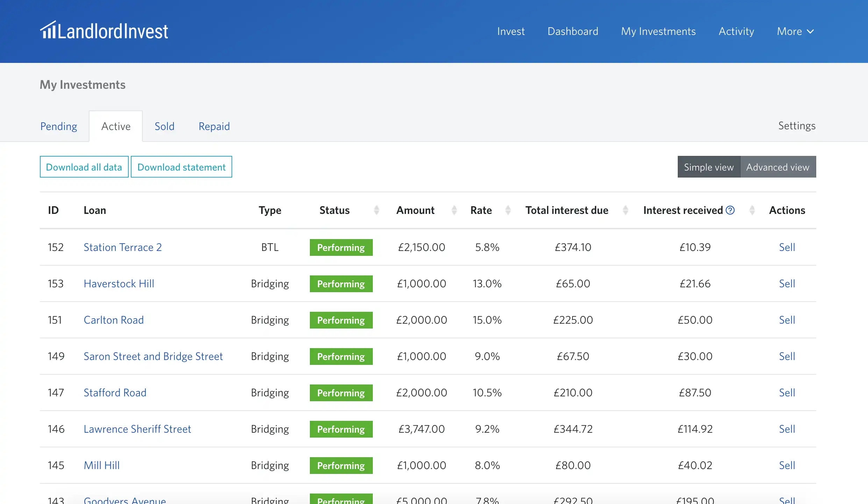Open the Sold tab

pos(164,126)
